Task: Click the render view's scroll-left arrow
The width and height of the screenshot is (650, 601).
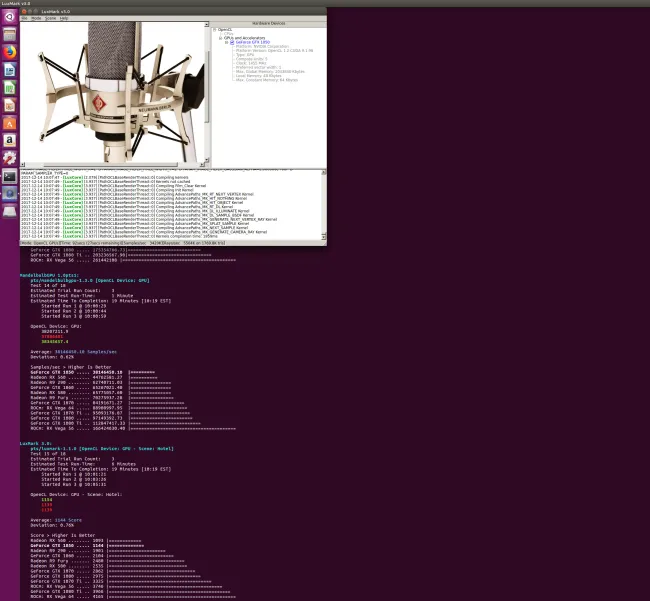Action: click(23, 165)
